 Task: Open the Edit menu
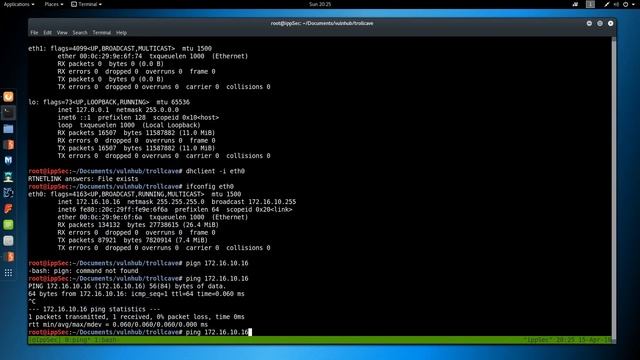47,33
